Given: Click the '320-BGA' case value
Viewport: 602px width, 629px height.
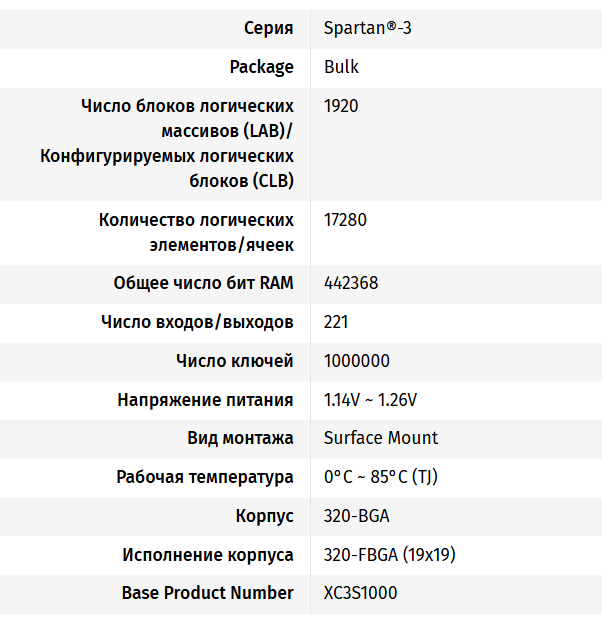Looking at the screenshot, I should 356,516.
